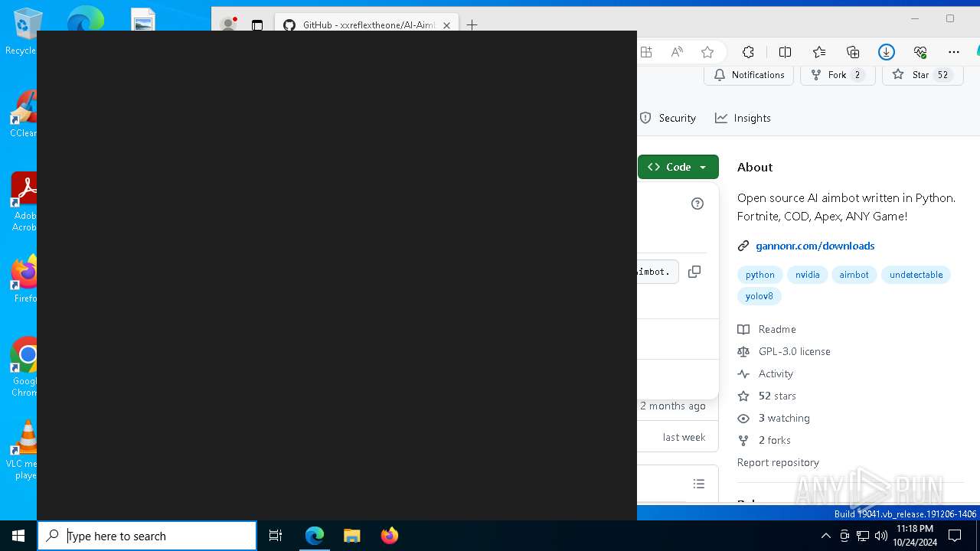Open Task View on the taskbar
This screenshot has width=980, height=551.
click(276, 536)
